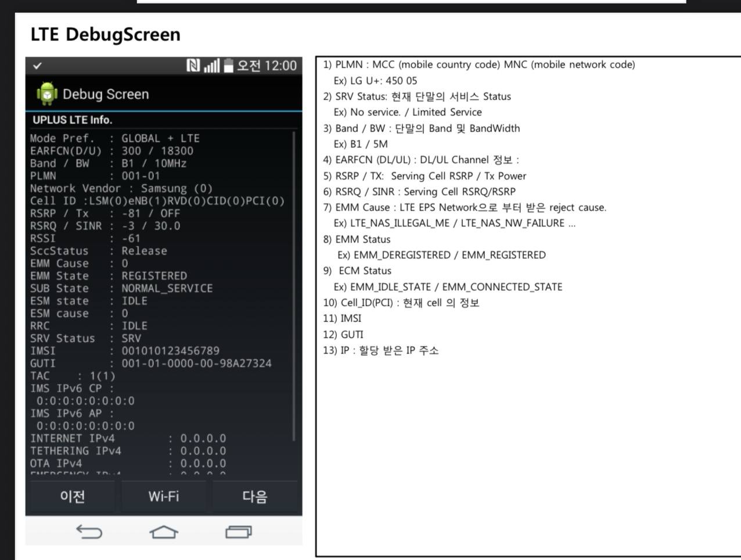This screenshot has height=560, width=741.
Task: Click the INTERNET IPv4 0.0.0.0 row
Action: pos(128,438)
